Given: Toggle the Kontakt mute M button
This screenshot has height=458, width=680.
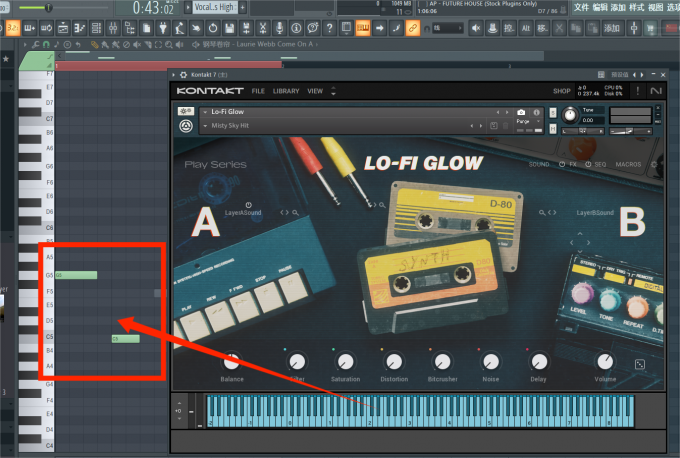Looking at the screenshot, I should [553, 129].
